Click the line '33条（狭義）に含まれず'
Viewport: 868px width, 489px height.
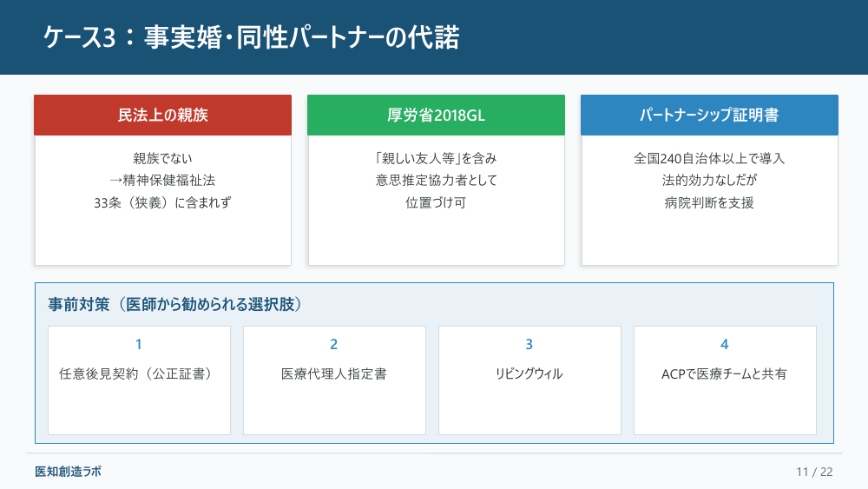[x=163, y=202]
